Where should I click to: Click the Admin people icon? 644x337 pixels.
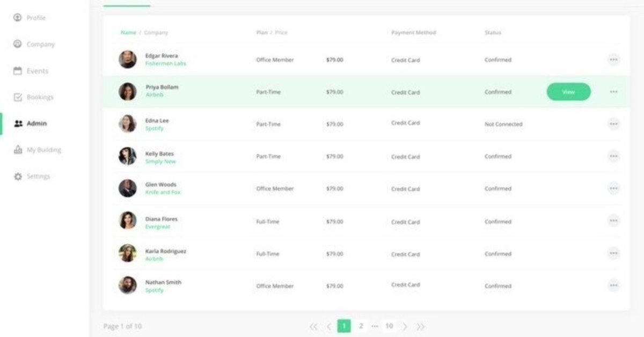(x=18, y=123)
